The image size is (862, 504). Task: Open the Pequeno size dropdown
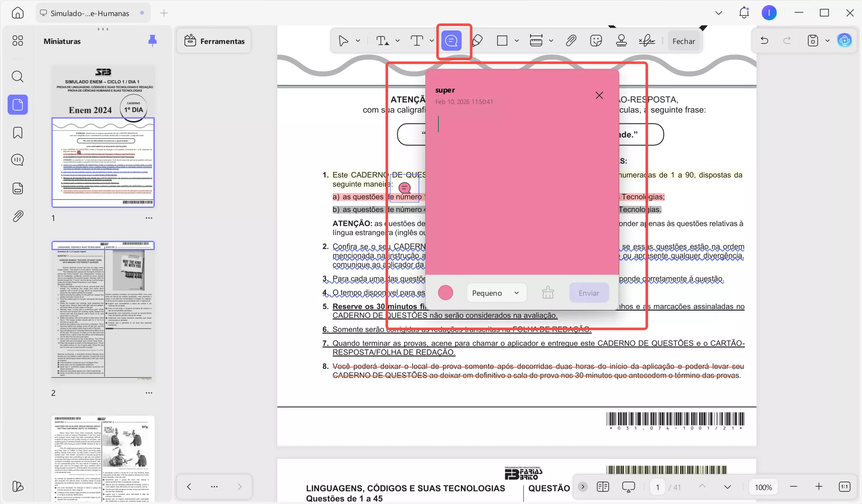[496, 293]
